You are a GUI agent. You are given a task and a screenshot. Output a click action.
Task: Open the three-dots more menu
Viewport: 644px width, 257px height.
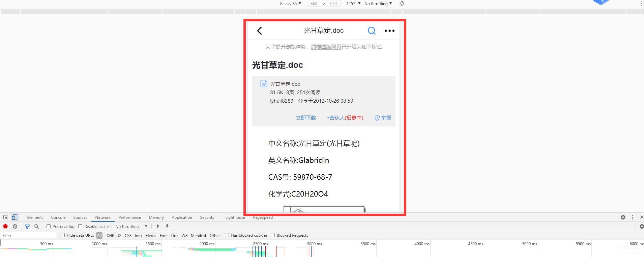[389, 31]
